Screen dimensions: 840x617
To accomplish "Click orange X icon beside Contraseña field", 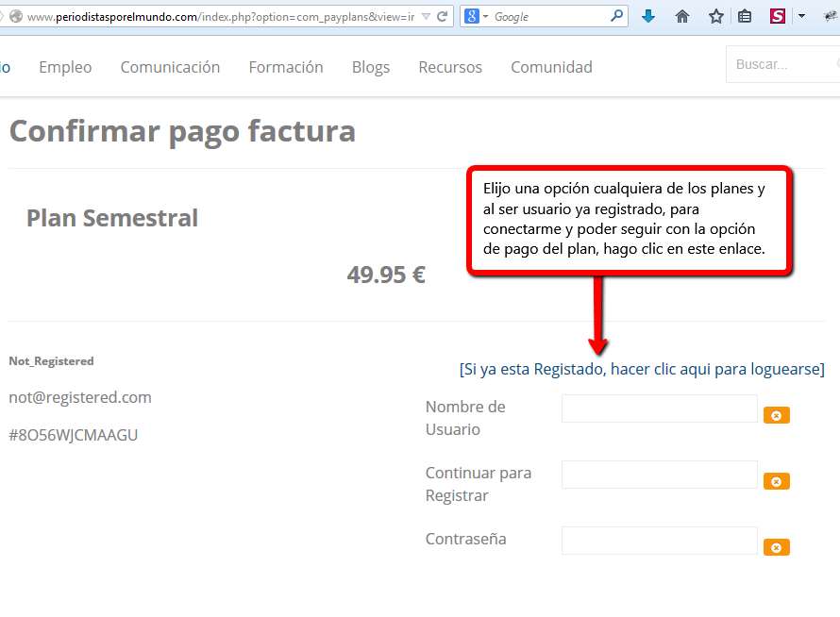I will [776, 547].
